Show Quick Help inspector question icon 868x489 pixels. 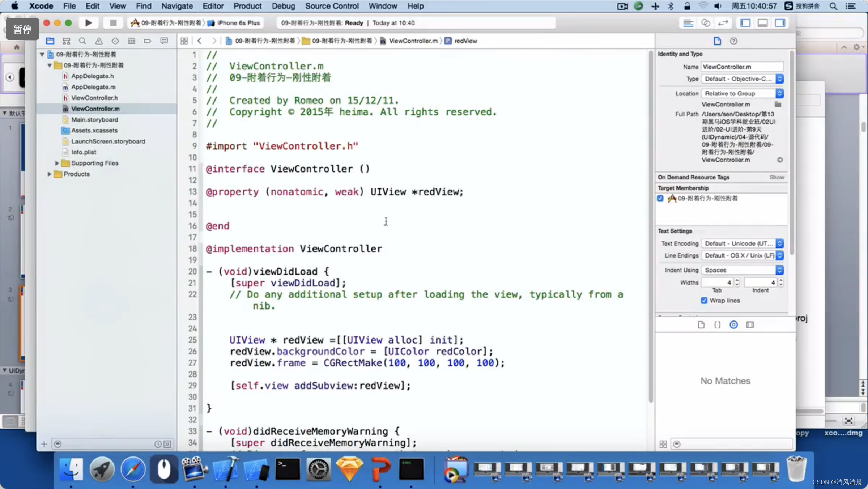click(733, 41)
